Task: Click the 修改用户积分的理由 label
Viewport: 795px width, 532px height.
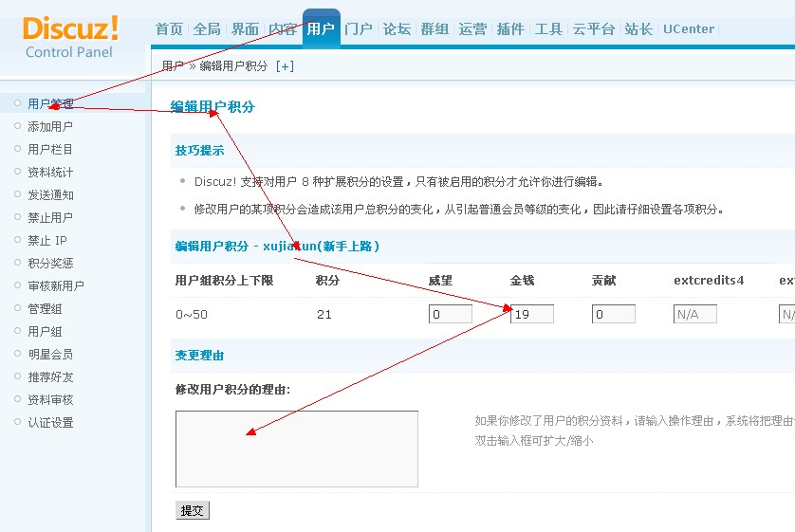Action: [233, 389]
